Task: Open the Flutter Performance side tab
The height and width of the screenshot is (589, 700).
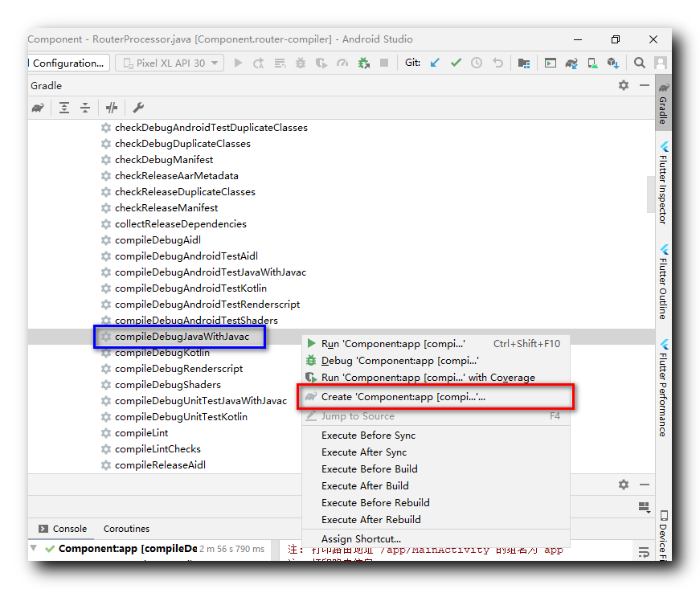Action: pos(663,388)
